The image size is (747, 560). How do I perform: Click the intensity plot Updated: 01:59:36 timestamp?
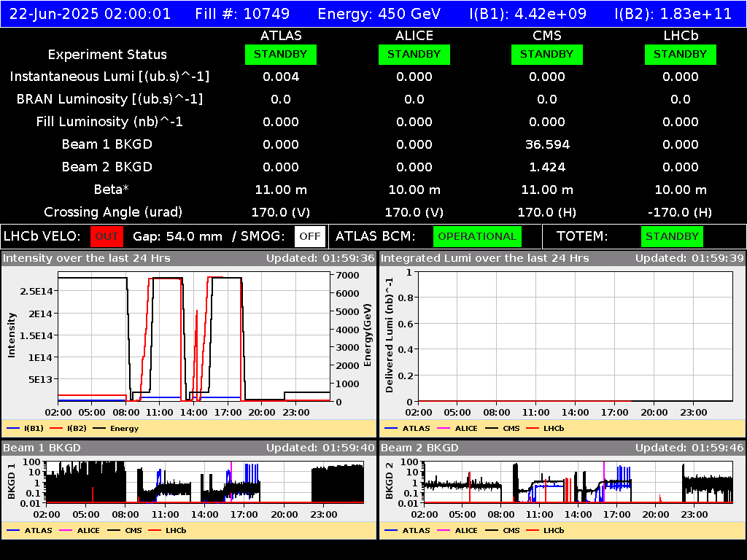[x=321, y=259]
